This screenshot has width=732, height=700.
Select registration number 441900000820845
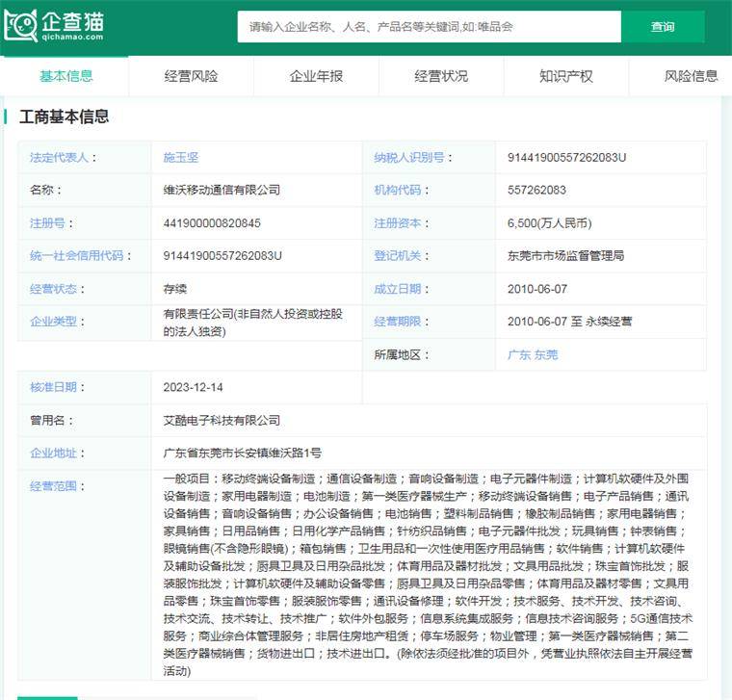(212, 223)
